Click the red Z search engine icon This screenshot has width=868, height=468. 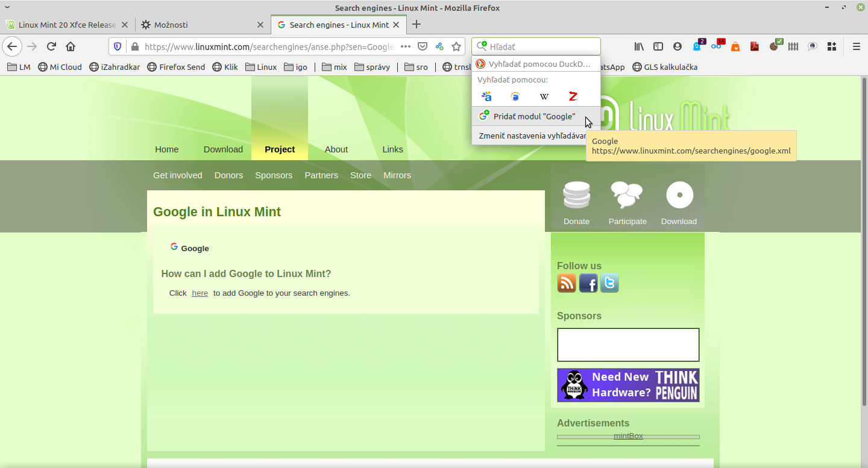573,96
